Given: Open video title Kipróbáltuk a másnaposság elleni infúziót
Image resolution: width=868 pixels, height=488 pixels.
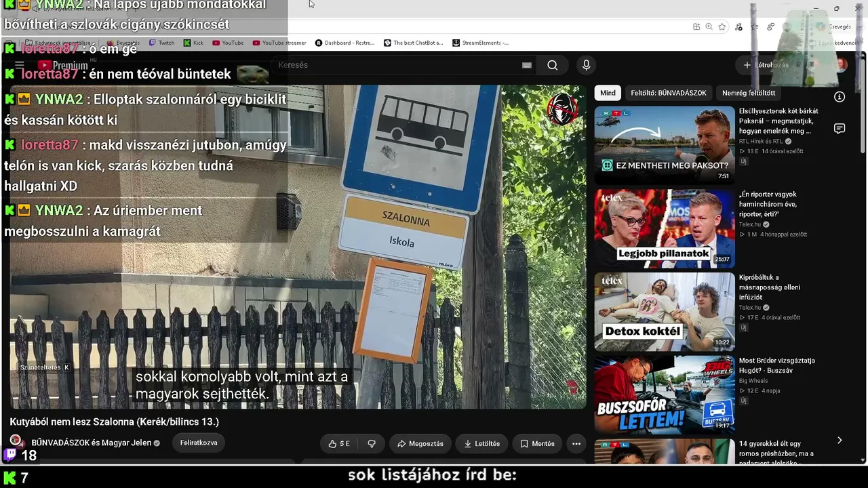Looking at the screenshot, I should pos(770,287).
